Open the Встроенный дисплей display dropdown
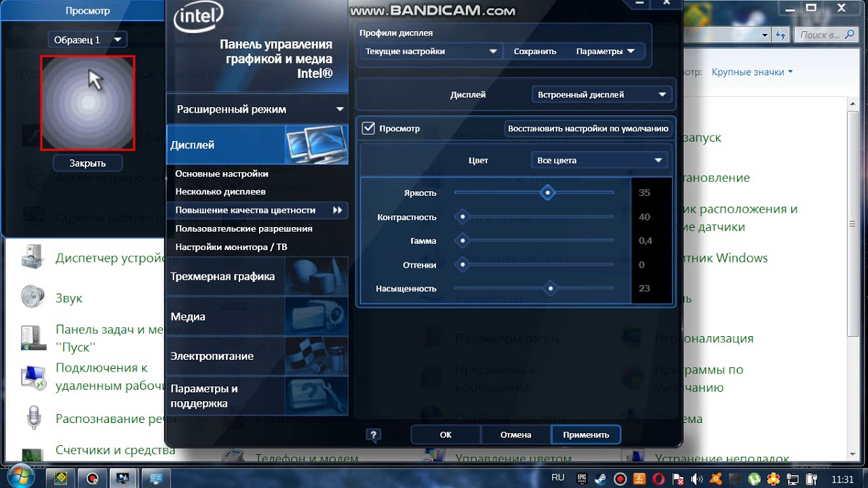The height and width of the screenshot is (488, 868). [x=601, y=95]
